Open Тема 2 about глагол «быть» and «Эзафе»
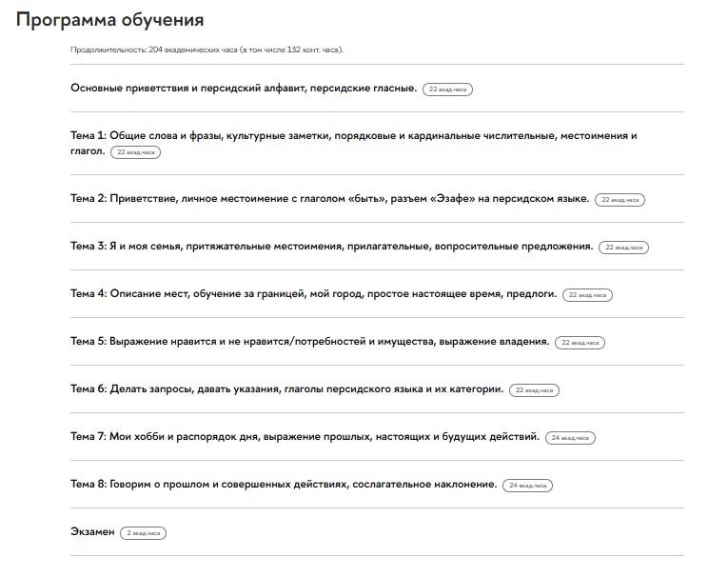728x577 pixels. (329, 198)
